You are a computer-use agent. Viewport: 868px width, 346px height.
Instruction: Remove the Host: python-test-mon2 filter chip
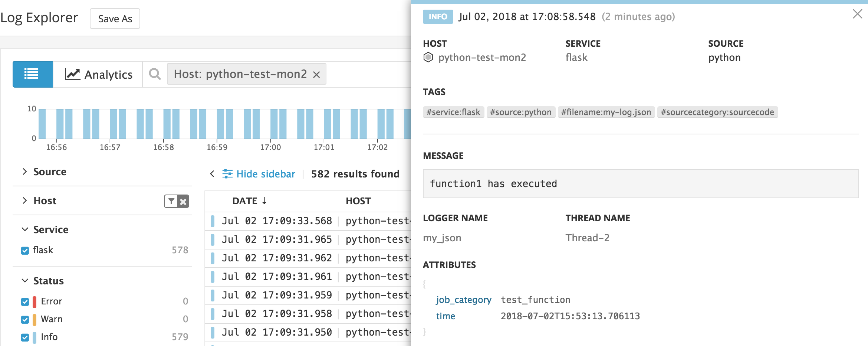point(316,74)
